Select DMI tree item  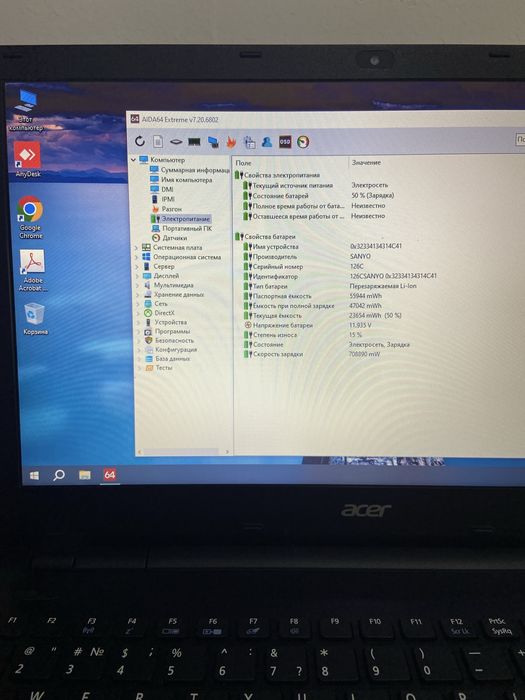[x=162, y=189]
